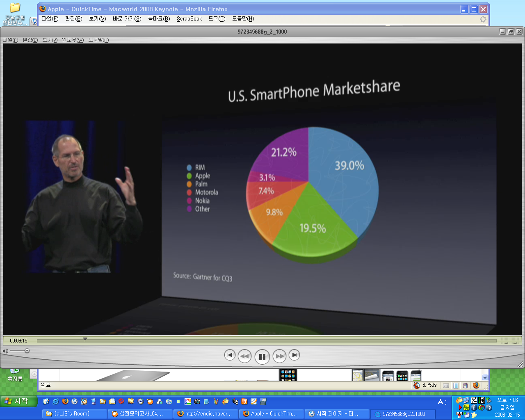
Task: Open QuickTime 편집(E) menu
Action: click(x=30, y=40)
